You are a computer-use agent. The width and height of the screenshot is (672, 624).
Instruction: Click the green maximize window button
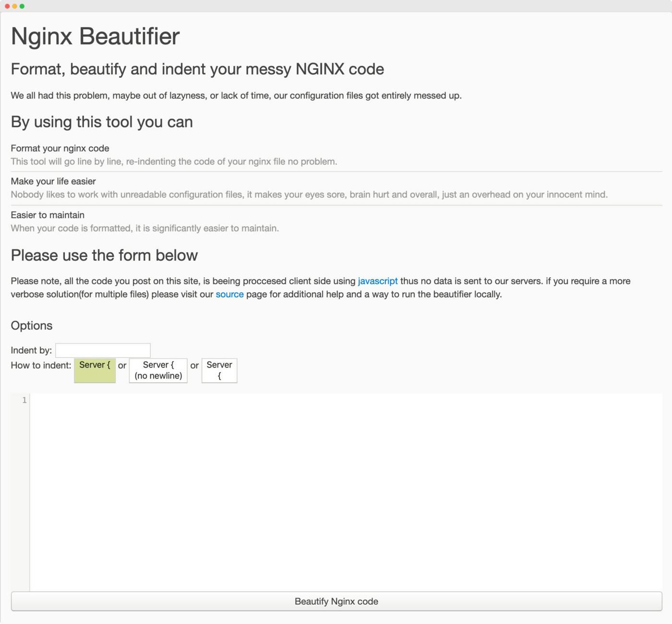point(22,6)
